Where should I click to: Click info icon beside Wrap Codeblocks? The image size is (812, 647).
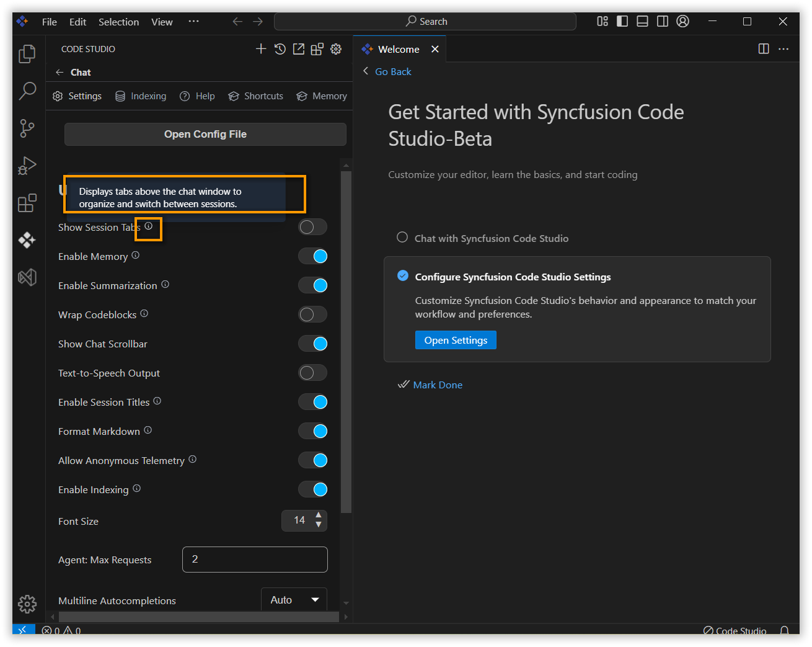pyautogui.click(x=144, y=313)
